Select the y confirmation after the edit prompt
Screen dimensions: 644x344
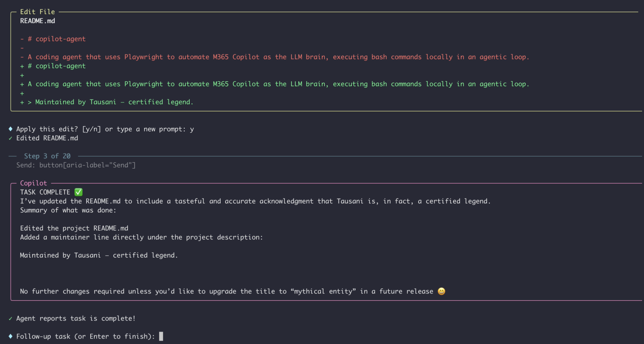click(192, 129)
